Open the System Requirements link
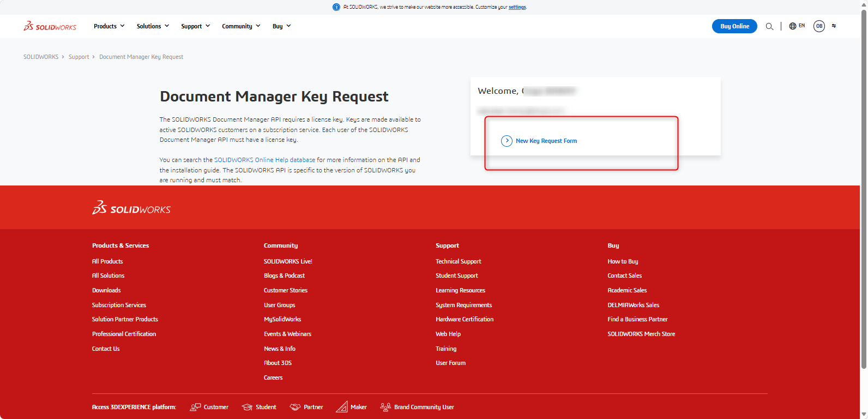The width and height of the screenshot is (868, 419). pyautogui.click(x=463, y=305)
